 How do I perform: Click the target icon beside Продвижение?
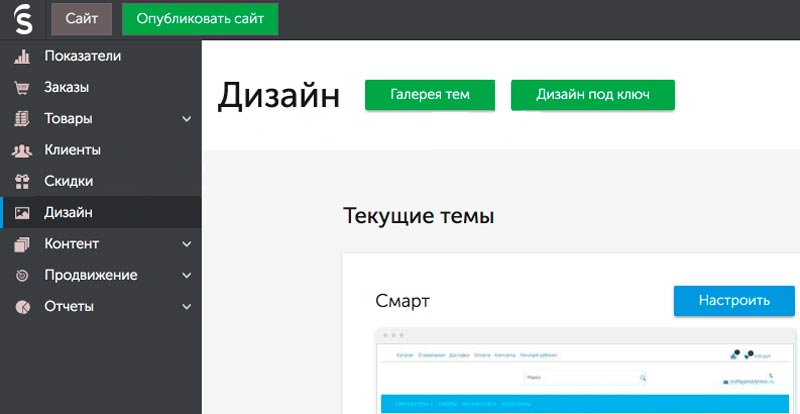(x=22, y=276)
